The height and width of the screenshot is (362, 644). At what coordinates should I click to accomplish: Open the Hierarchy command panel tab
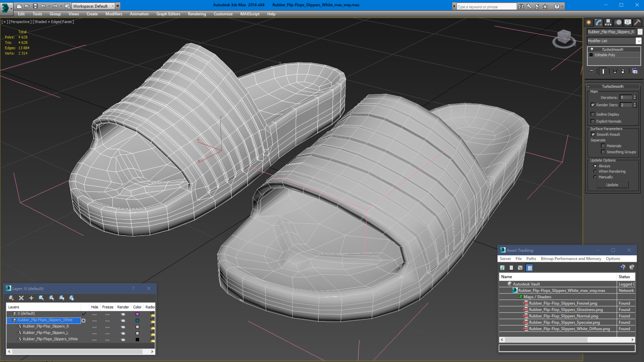608,23
